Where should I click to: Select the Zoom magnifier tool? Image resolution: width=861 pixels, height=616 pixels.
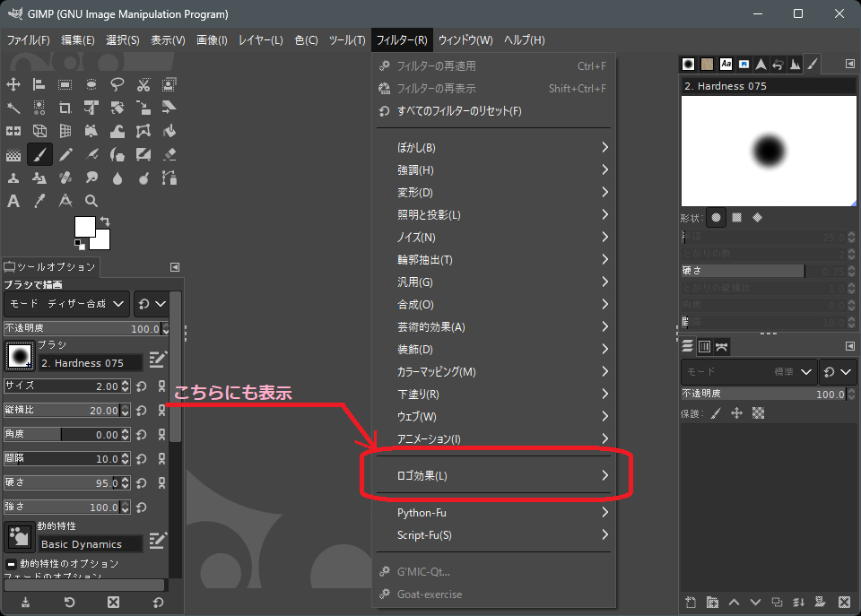[x=91, y=201]
